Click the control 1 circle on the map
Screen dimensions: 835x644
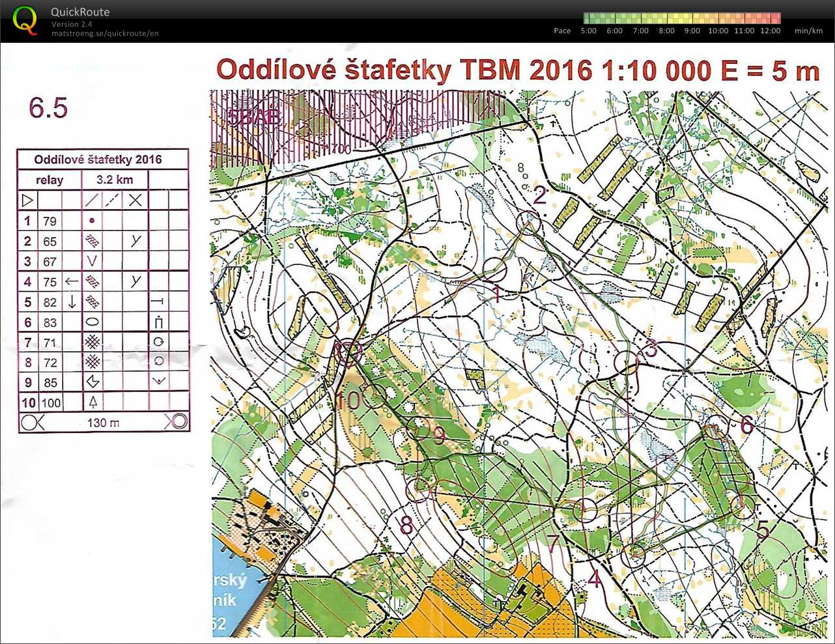coord(494,268)
